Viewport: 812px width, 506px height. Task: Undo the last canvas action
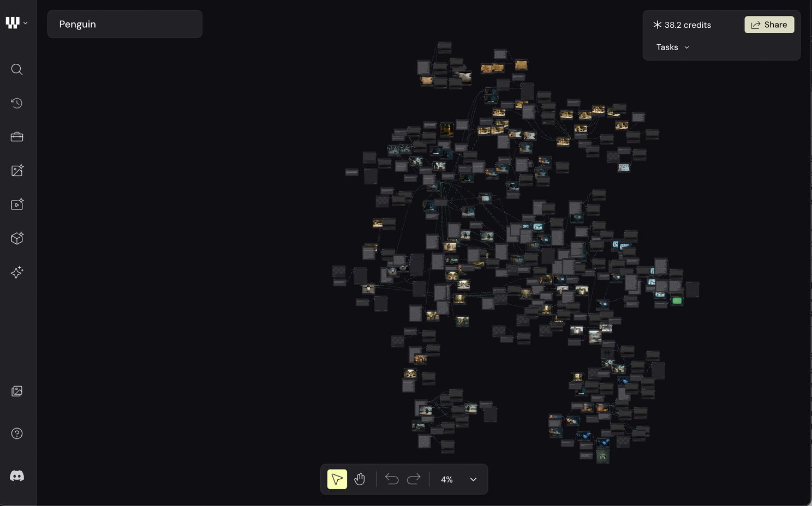click(392, 479)
